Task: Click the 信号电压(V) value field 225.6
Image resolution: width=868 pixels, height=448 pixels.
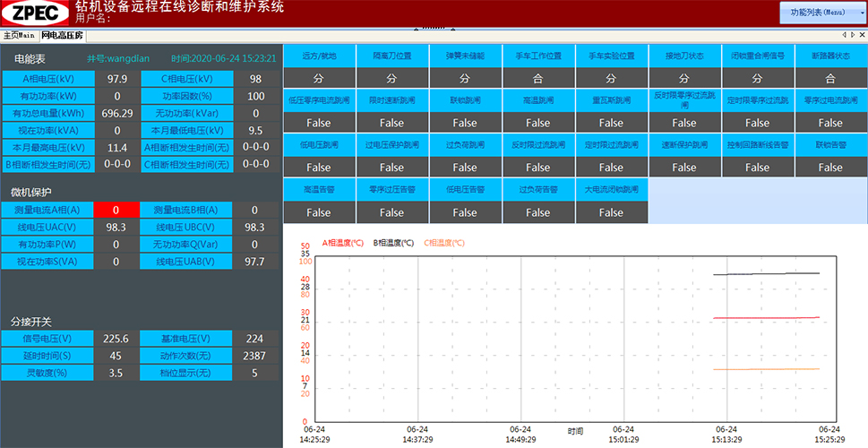Action: click(x=116, y=339)
